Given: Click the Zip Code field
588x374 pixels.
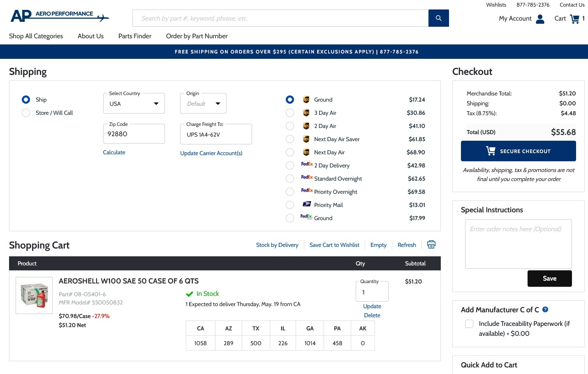Looking at the screenshot, I should click(134, 134).
